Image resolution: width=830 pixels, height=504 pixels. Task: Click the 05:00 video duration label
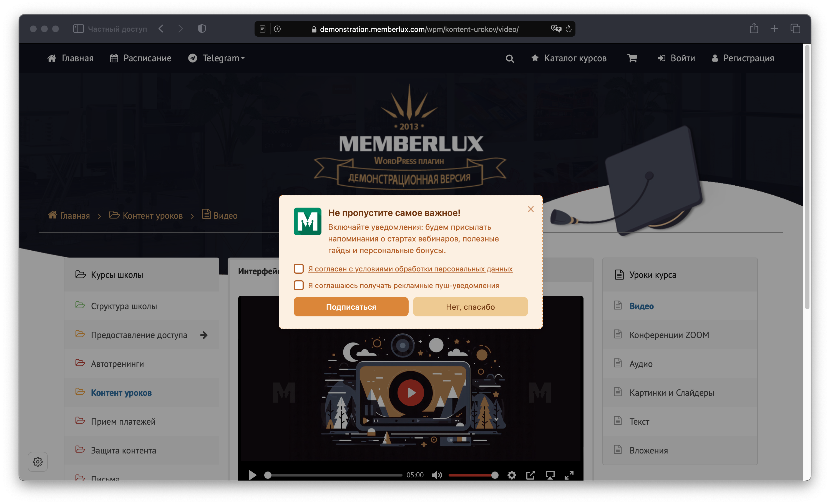coord(415,475)
